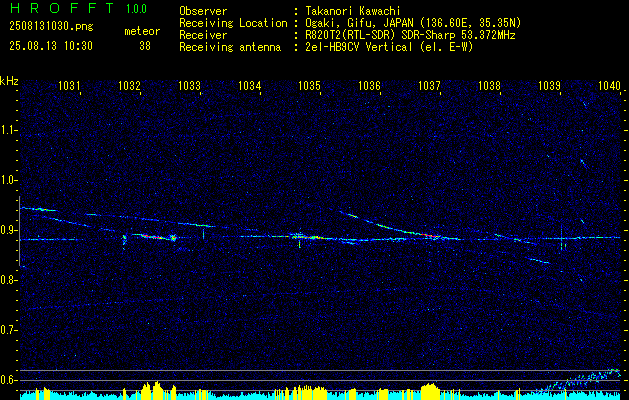Click the 1.0 kHz frequency label
Image resolution: width=629 pixels, height=400 pixels.
point(8,180)
